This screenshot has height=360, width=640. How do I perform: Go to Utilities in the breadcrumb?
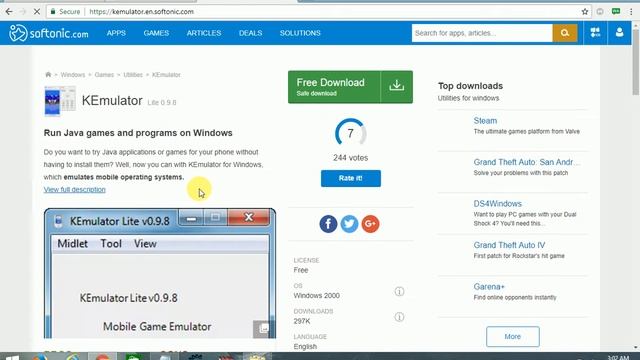(133, 75)
